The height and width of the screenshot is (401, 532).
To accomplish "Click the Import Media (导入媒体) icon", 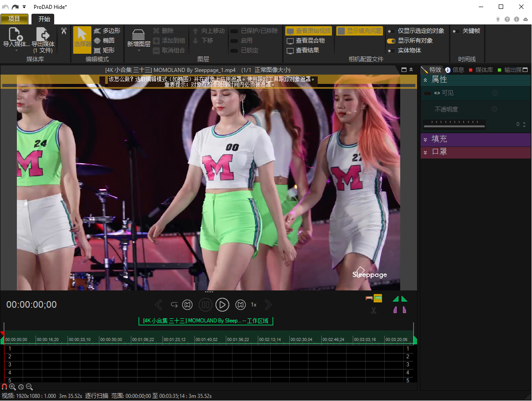I will point(16,35).
